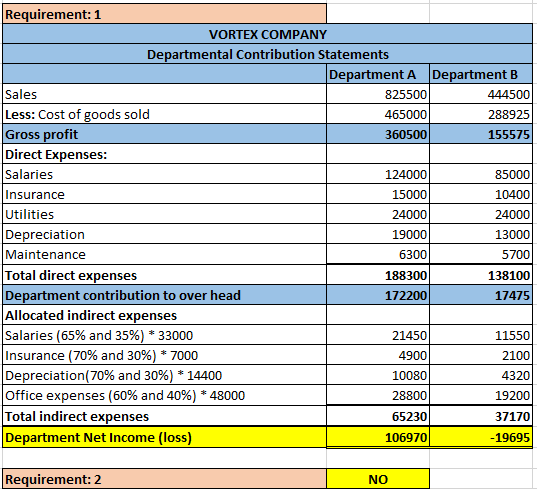Select allocated depreciation value 10080
The height and width of the screenshot is (489, 537).
pos(378,375)
